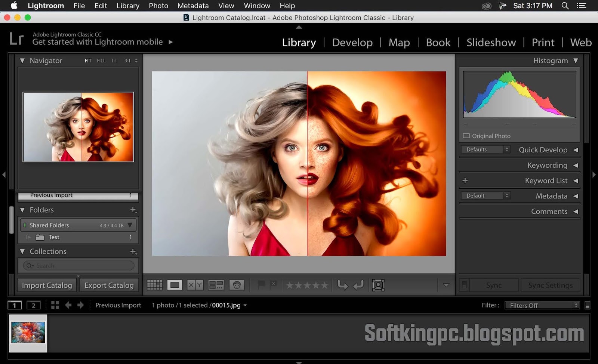Select the Loupe view icon
The height and width of the screenshot is (364, 598).
(175, 285)
